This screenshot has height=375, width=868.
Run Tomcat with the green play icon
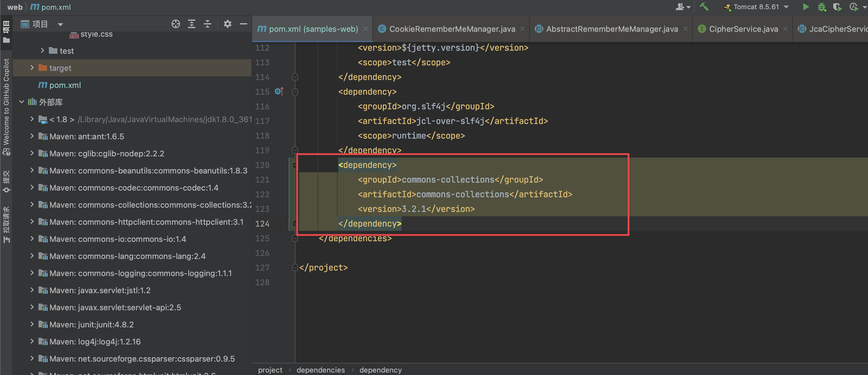point(805,7)
